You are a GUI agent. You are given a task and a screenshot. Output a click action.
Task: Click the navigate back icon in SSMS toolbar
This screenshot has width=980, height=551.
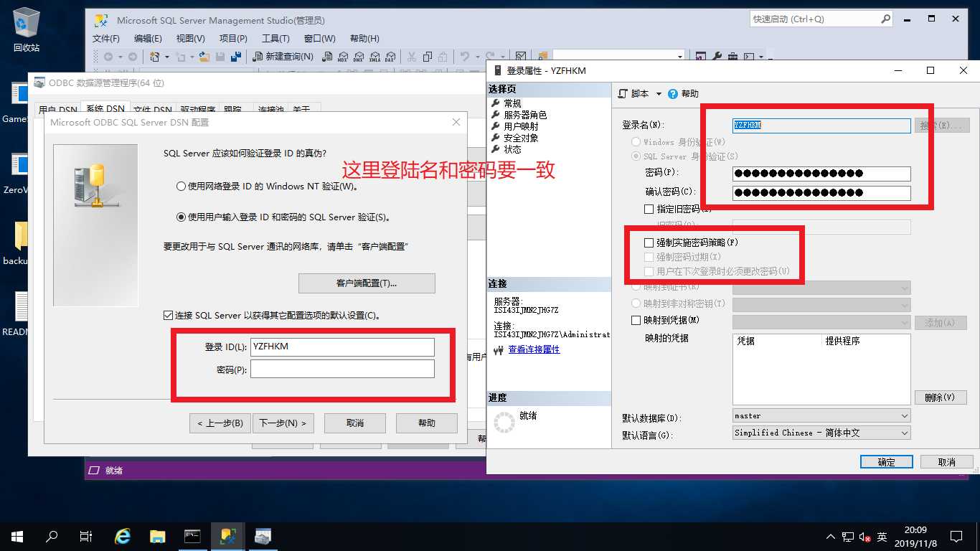108,57
